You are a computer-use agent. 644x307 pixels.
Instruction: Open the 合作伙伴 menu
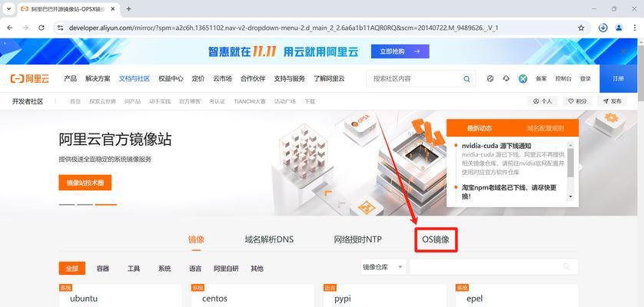253,78
